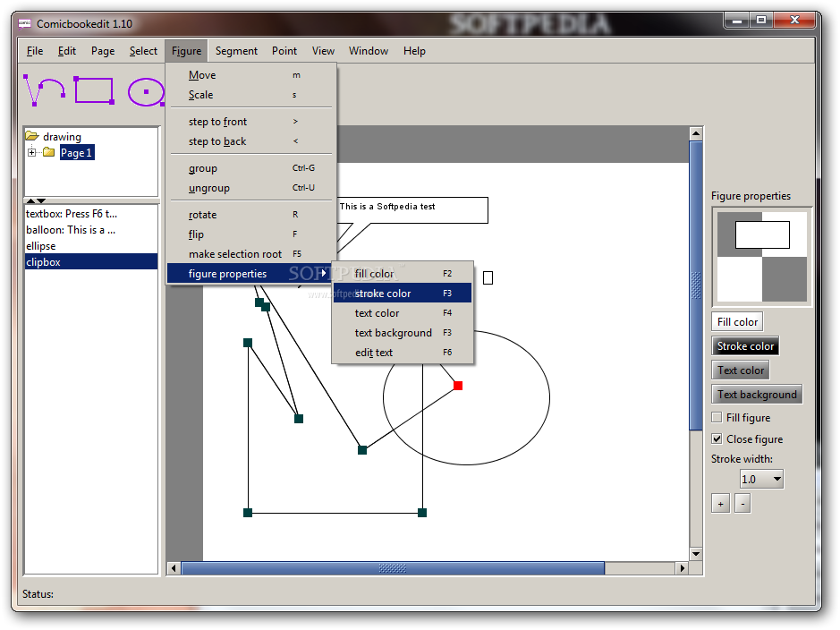The width and height of the screenshot is (840, 630).
Task: Choose step to back
Action: point(251,141)
